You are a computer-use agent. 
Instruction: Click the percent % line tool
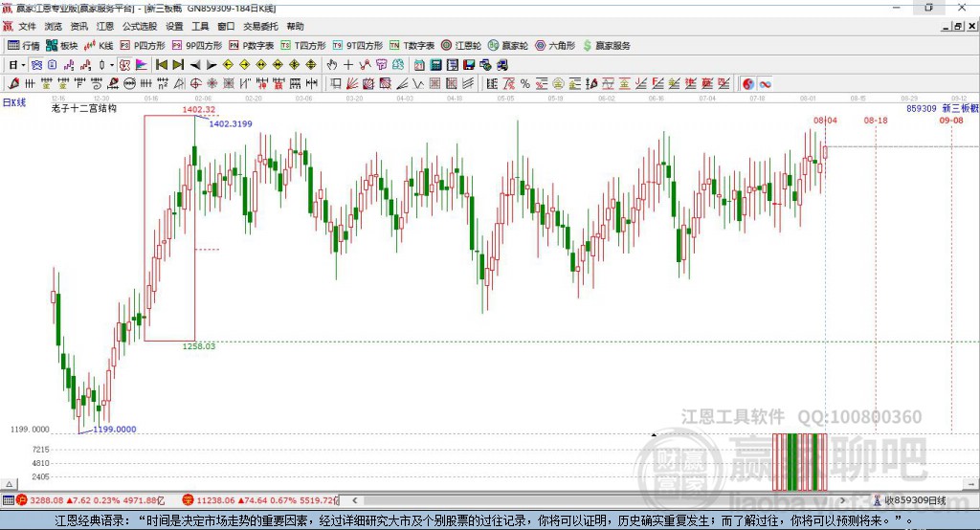[525, 84]
